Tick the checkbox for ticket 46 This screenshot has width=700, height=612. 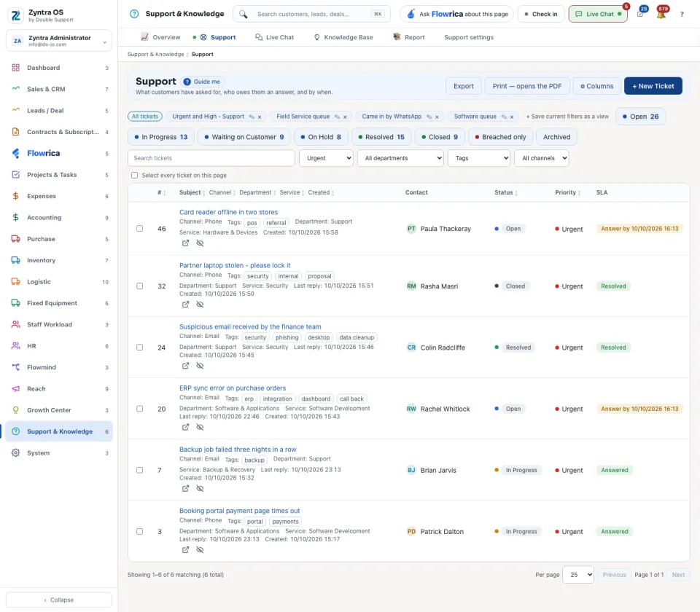coord(140,228)
